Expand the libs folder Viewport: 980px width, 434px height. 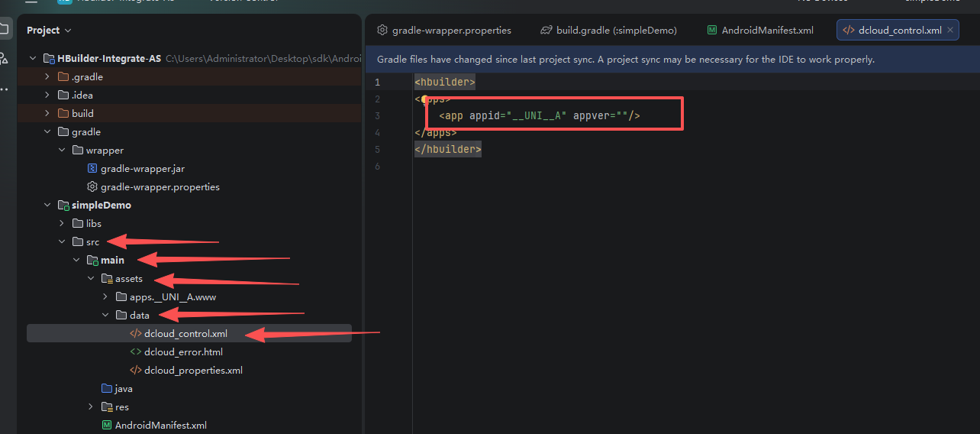click(61, 223)
